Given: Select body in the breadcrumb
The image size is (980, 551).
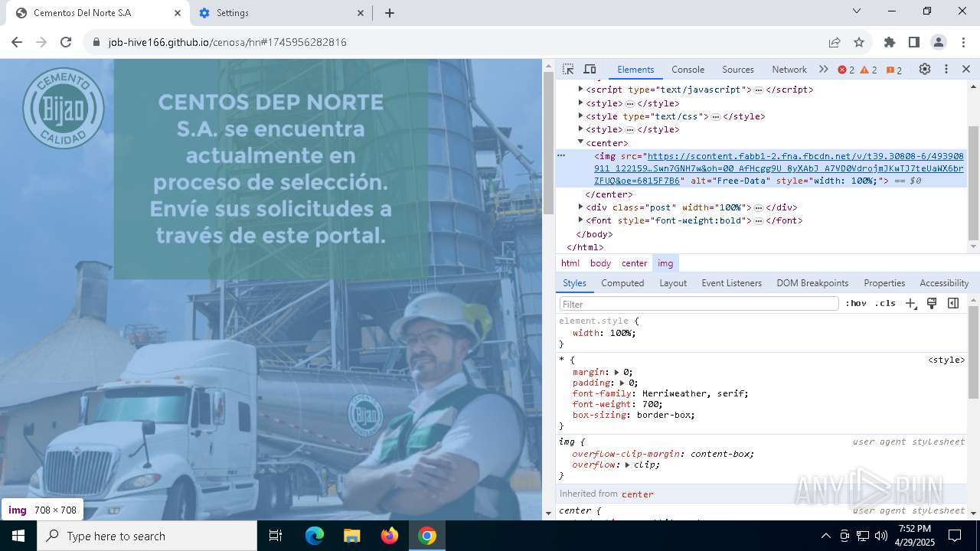Looking at the screenshot, I should click(x=600, y=263).
